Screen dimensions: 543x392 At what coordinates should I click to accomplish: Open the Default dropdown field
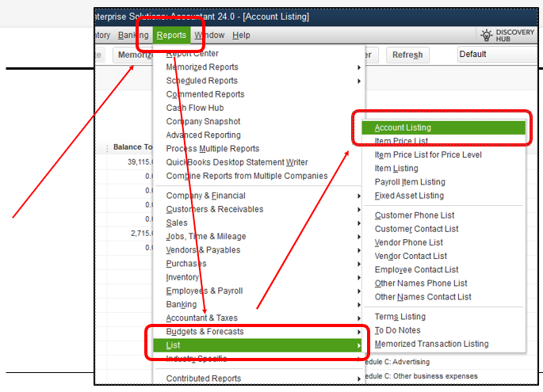tap(498, 55)
